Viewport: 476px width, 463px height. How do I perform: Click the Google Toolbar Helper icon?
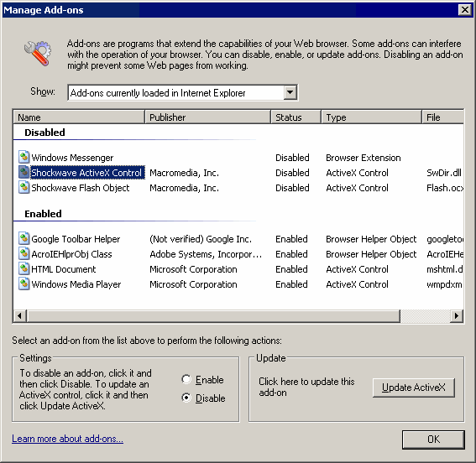[x=24, y=238]
